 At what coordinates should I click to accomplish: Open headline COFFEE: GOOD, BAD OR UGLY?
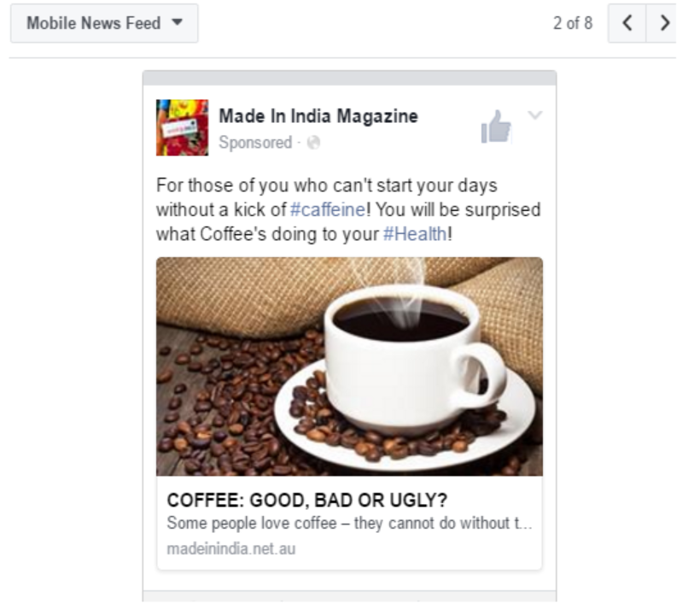(x=307, y=501)
